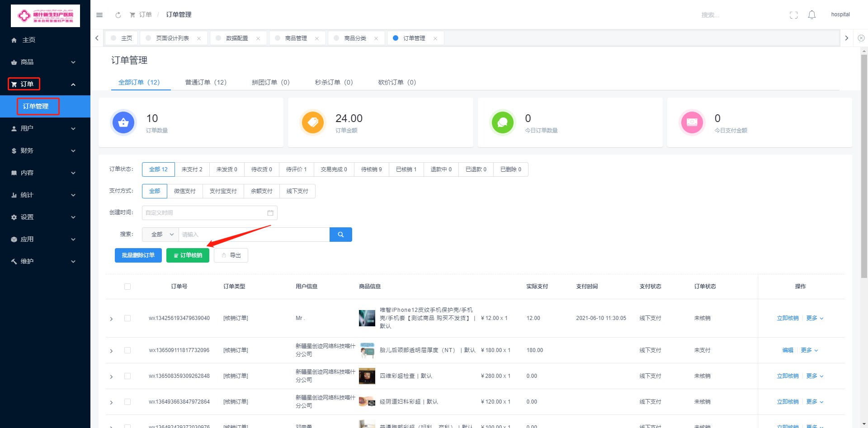Click thumbnail for 胎儿后颈部透明层厚度 order
This screenshot has width=868, height=428.
pos(367,350)
